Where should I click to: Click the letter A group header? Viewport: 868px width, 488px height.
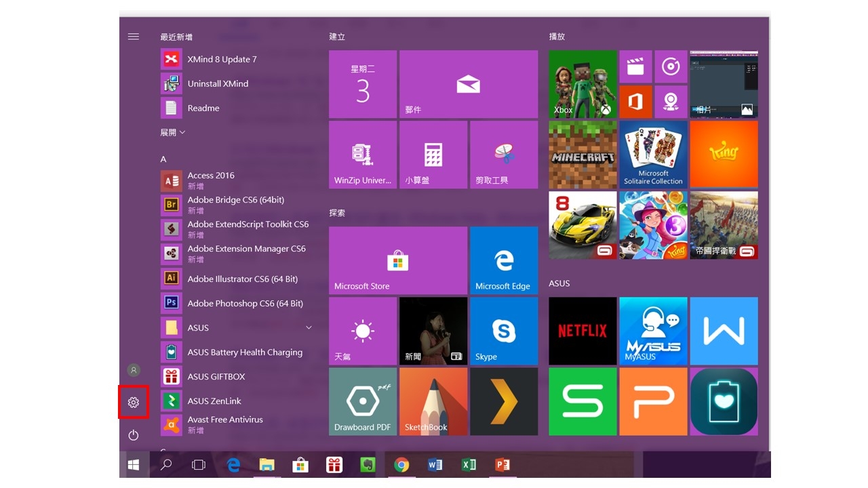coord(163,159)
